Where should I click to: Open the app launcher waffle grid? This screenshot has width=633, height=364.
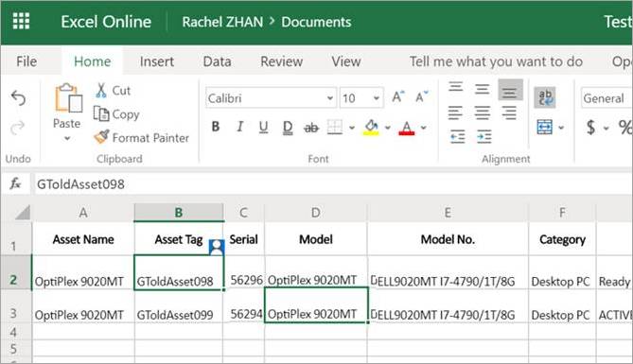21,21
